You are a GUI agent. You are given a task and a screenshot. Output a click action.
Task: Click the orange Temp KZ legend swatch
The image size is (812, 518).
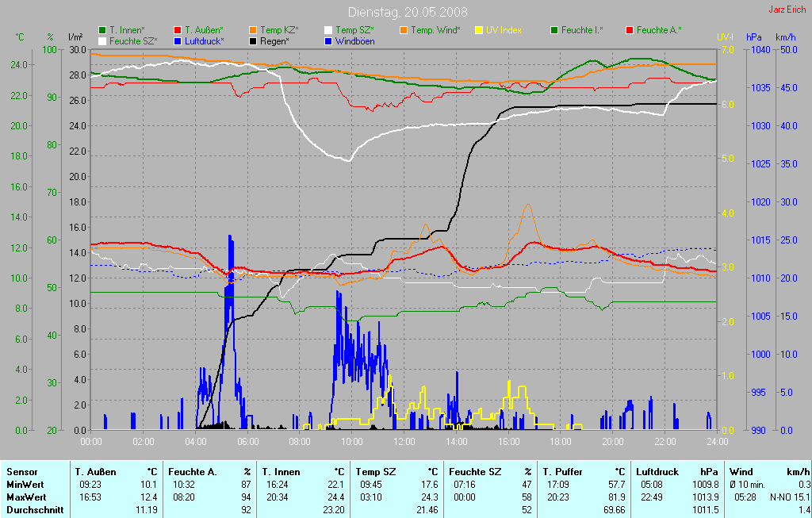(x=253, y=31)
